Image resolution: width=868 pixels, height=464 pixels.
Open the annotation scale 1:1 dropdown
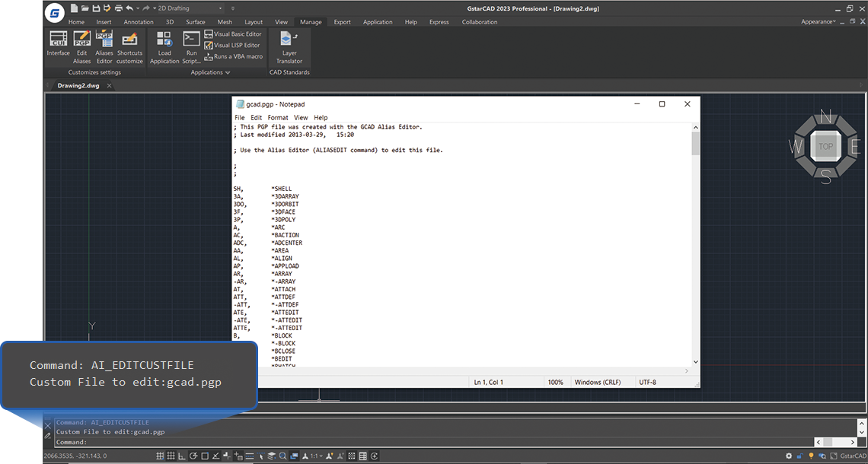point(316,456)
